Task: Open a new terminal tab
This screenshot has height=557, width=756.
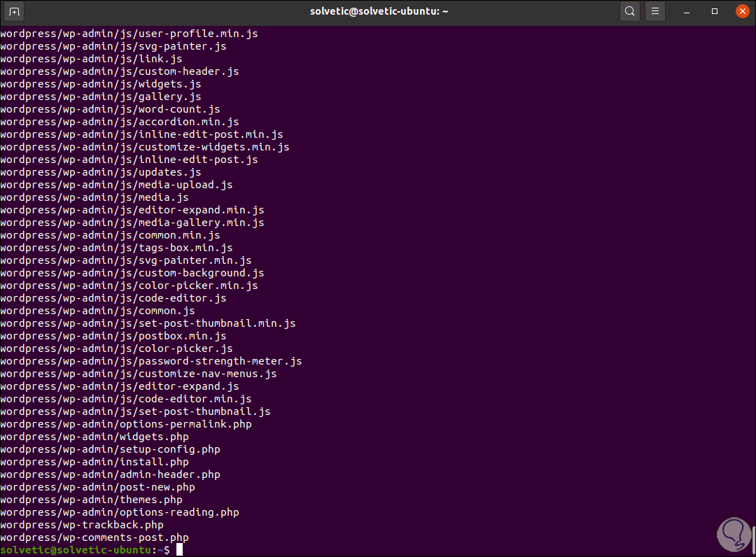Action: tap(14, 12)
